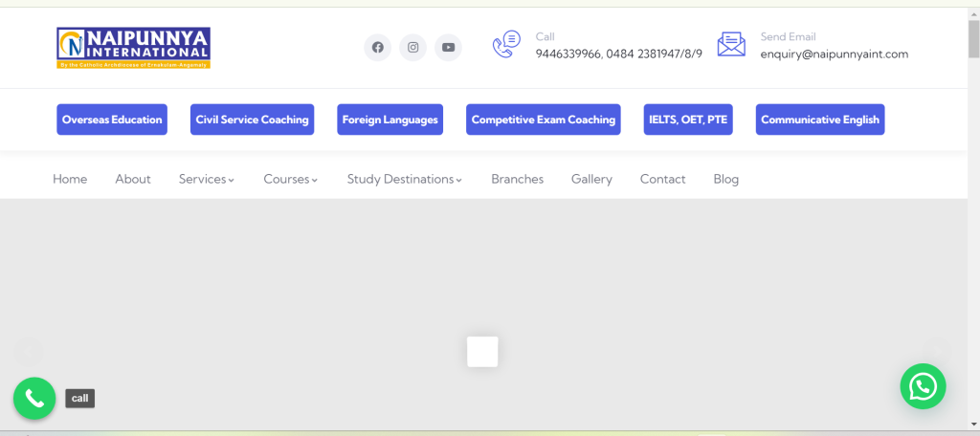Click the envelope Send Email icon
This screenshot has height=436, width=980.
(731, 45)
